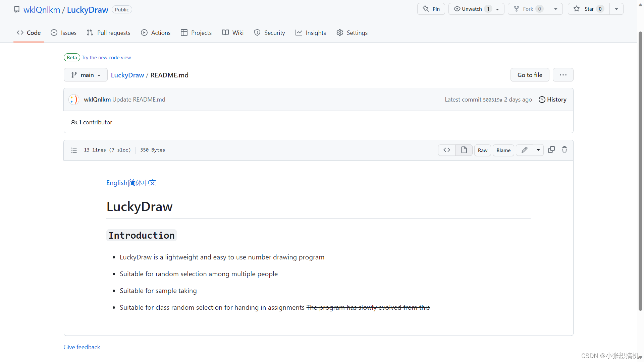This screenshot has height=362, width=644.
Task: Click '13 lines (7 sloc)' text
Action: click(x=107, y=150)
